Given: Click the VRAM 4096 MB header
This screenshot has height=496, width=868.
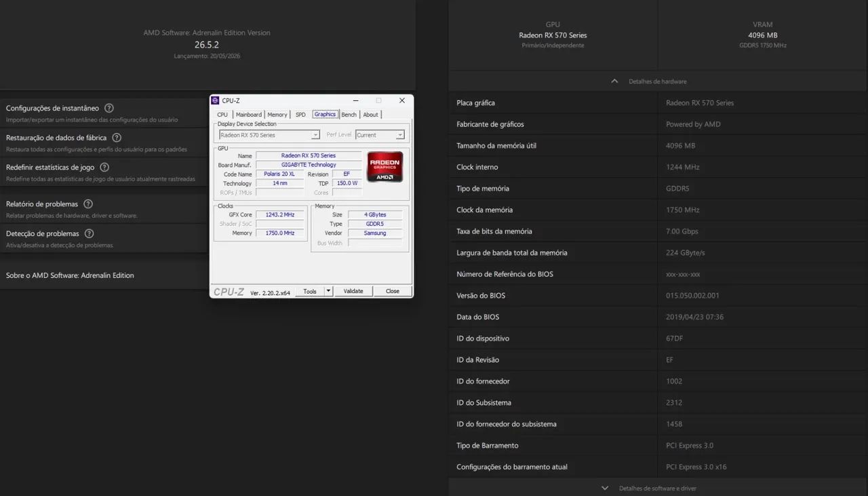Looking at the screenshot, I should point(763,35).
